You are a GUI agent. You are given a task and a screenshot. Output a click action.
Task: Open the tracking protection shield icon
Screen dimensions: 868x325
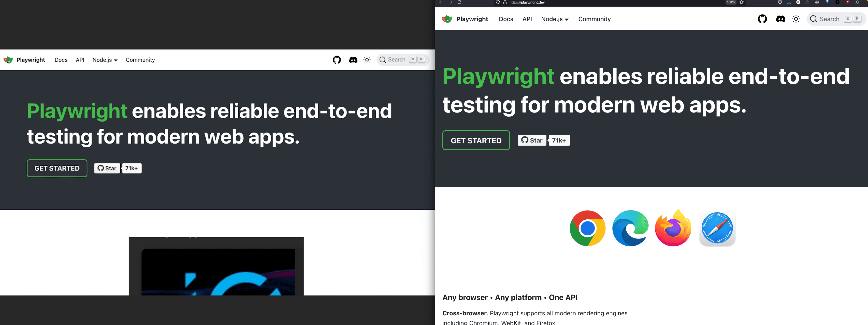point(498,2)
